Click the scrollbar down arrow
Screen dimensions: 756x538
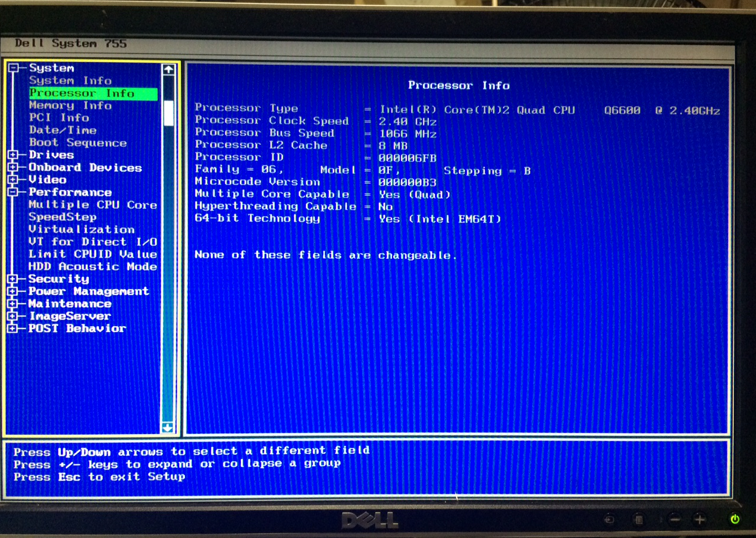168,427
